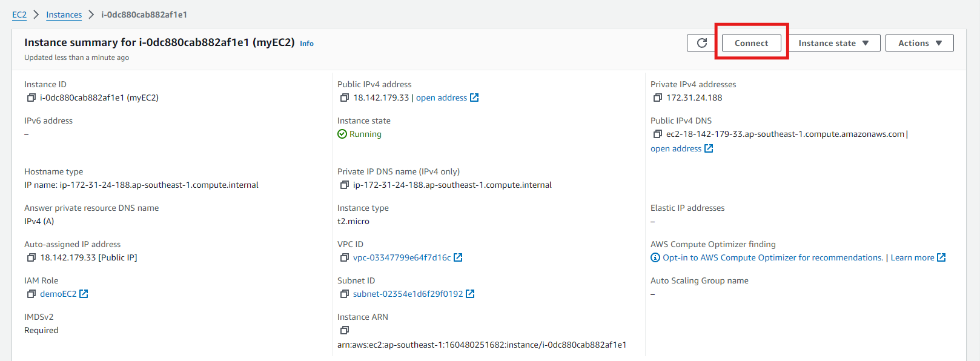Copy the Instance ID value
980x361 pixels.
31,98
